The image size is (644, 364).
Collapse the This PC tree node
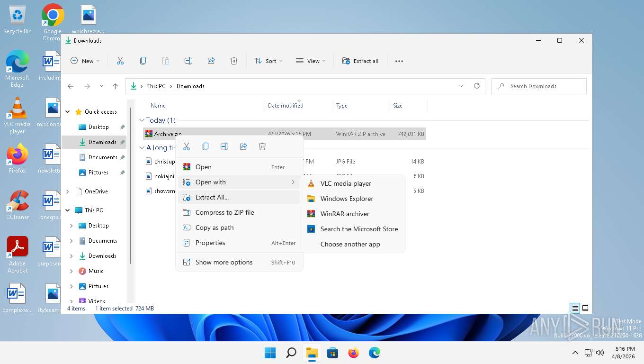pyautogui.click(x=68, y=210)
